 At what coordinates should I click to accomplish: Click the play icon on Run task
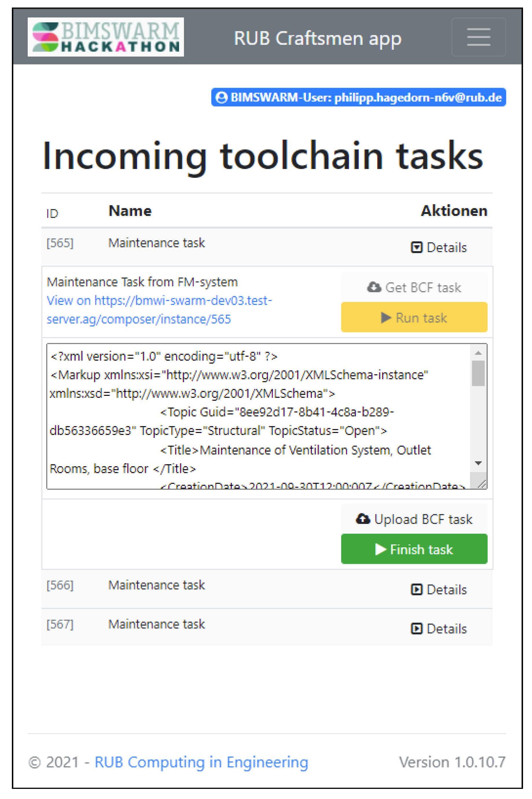pos(385,317)
